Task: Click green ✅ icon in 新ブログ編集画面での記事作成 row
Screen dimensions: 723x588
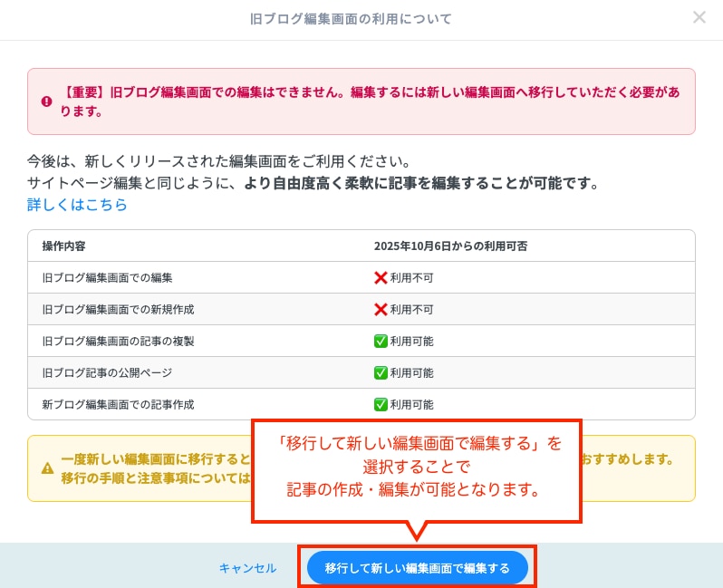Action: 381,404
